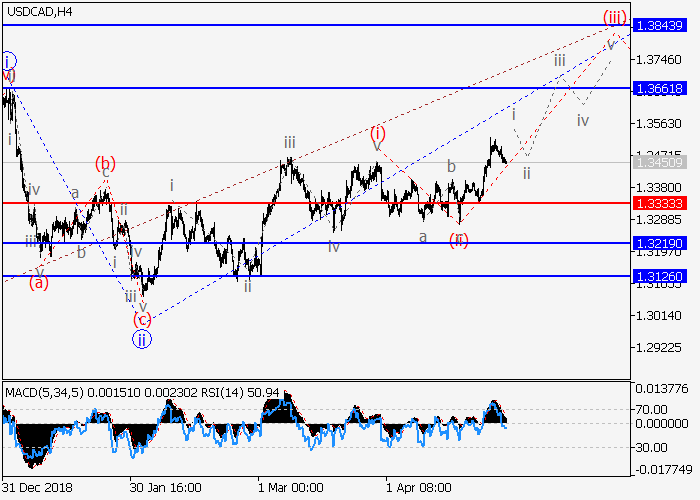The height and width of the screenshot is (500, 700).
Task: Select the red (a) wave label
Action: pyautogui.click(x=39, y=283)
